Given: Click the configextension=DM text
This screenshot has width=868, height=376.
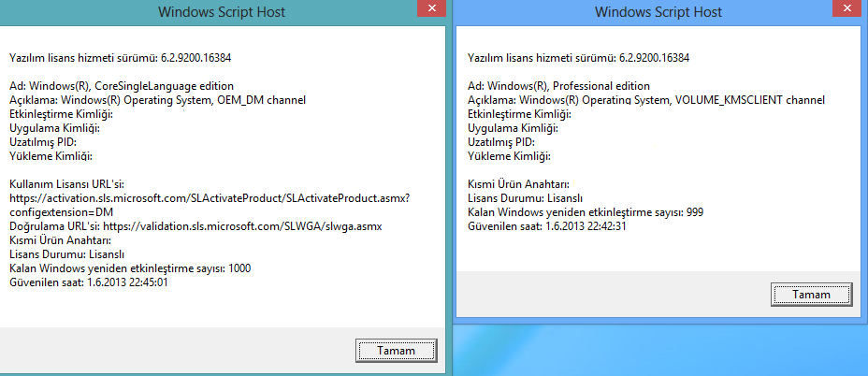Looking at the screenshot, I should pyautogui.click(x=62, y=212).
